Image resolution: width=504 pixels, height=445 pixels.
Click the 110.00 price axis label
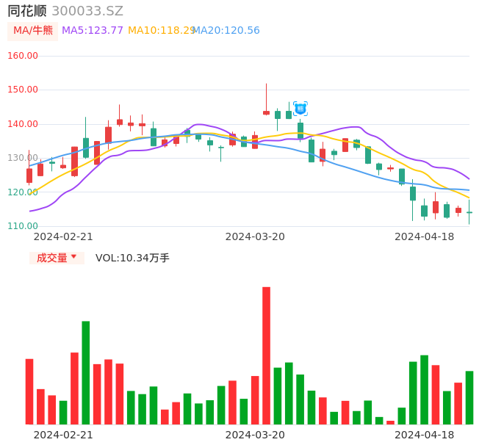pos(23,226)
